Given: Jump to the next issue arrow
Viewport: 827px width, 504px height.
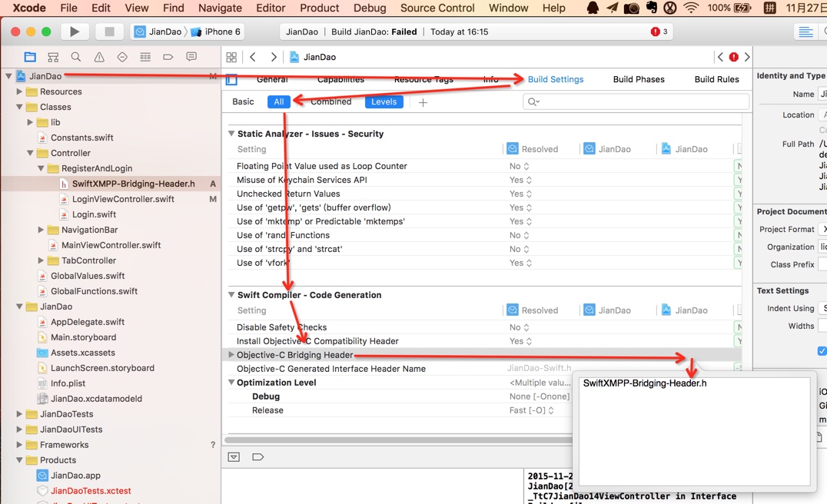Looking at the screenshot, I should (x=747, y=57).
